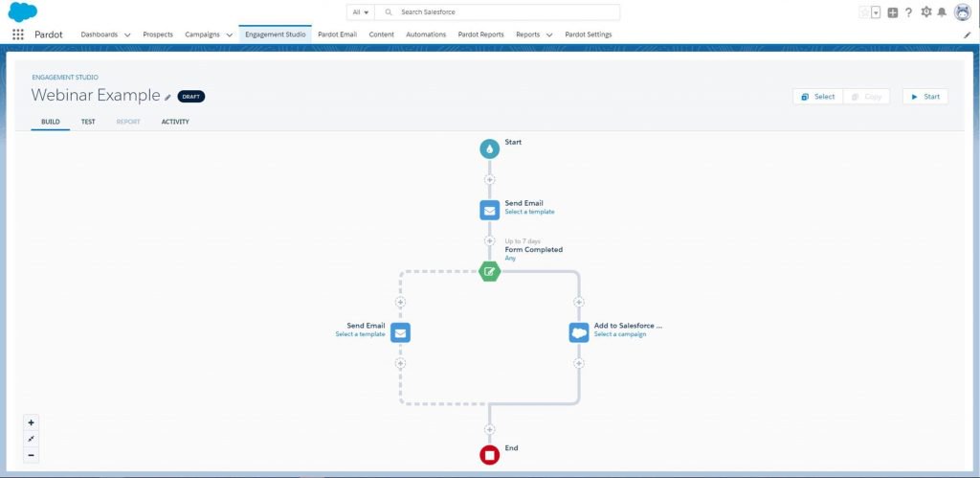980x478 pixels.
Task: Add step below the Start node
Action: [489, 179]
